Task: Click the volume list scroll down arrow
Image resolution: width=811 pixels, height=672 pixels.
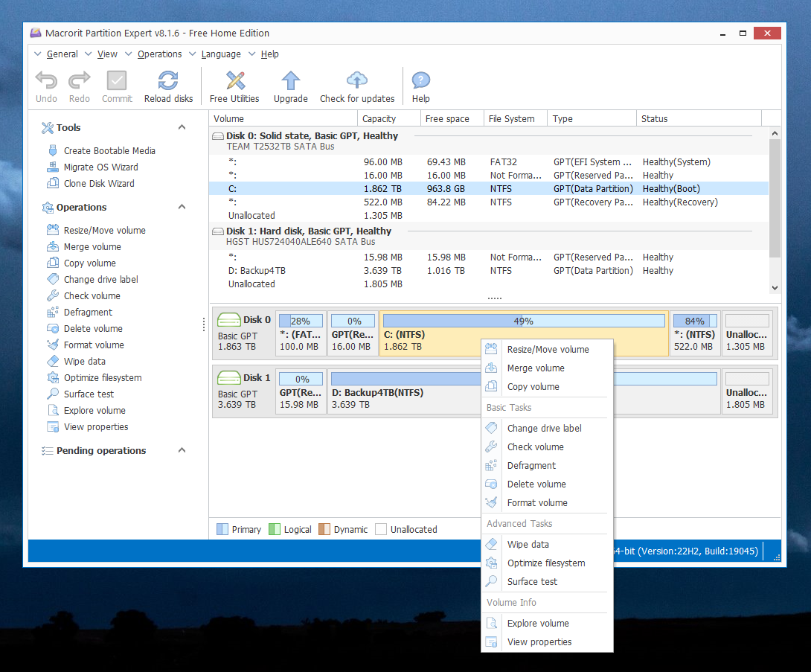Action: (x=775, y=288)
